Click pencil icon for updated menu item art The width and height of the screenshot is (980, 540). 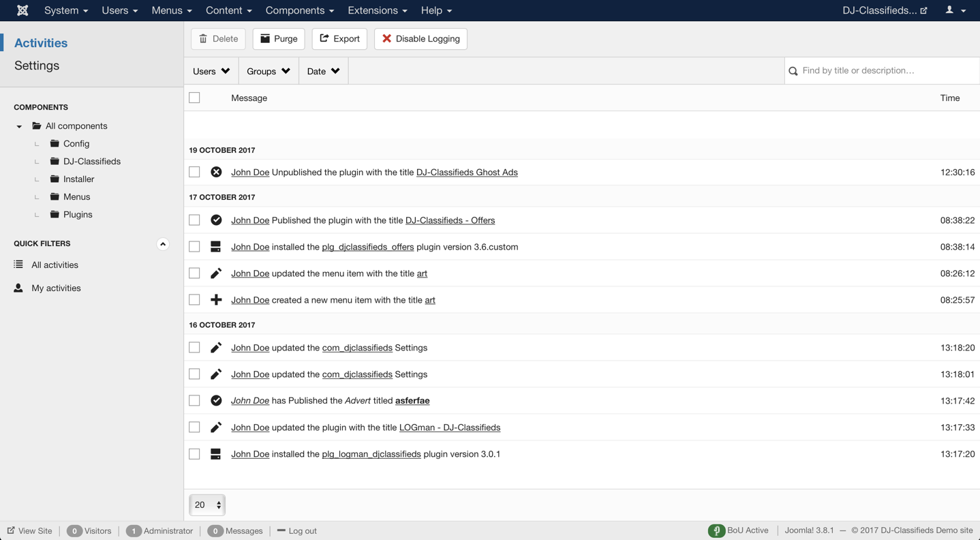216,273
